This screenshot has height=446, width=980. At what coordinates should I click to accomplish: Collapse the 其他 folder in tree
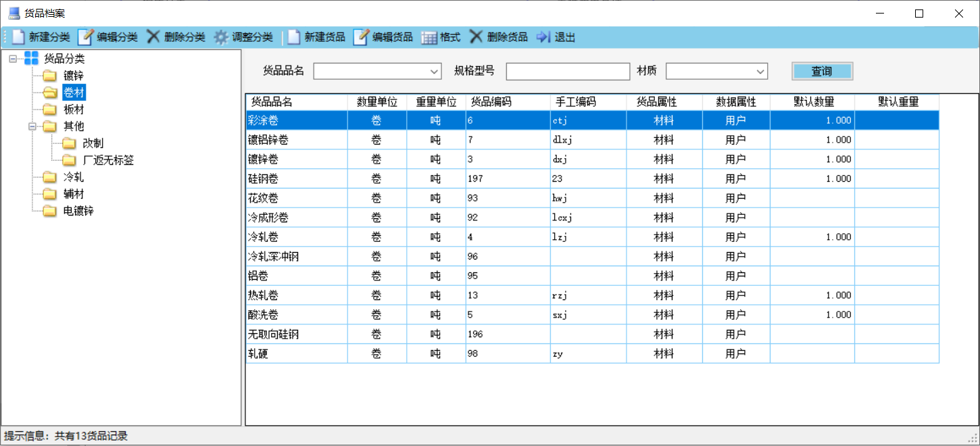[32, 126]
